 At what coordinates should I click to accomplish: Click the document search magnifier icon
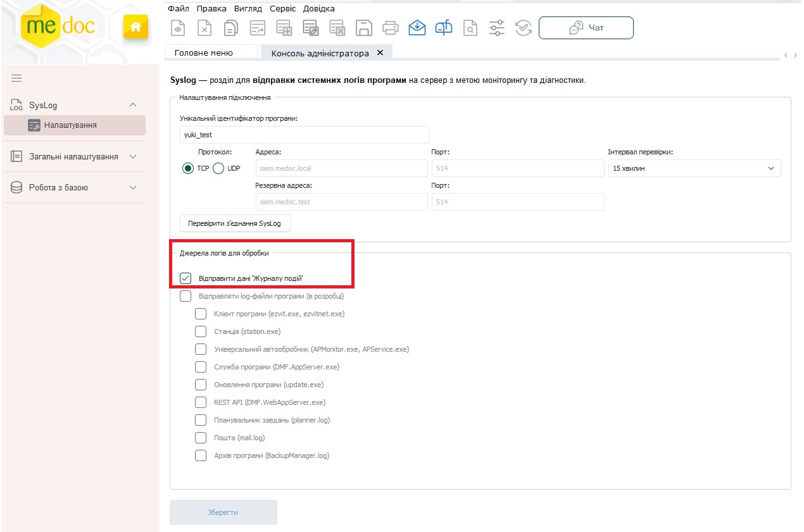click(470, 28)
